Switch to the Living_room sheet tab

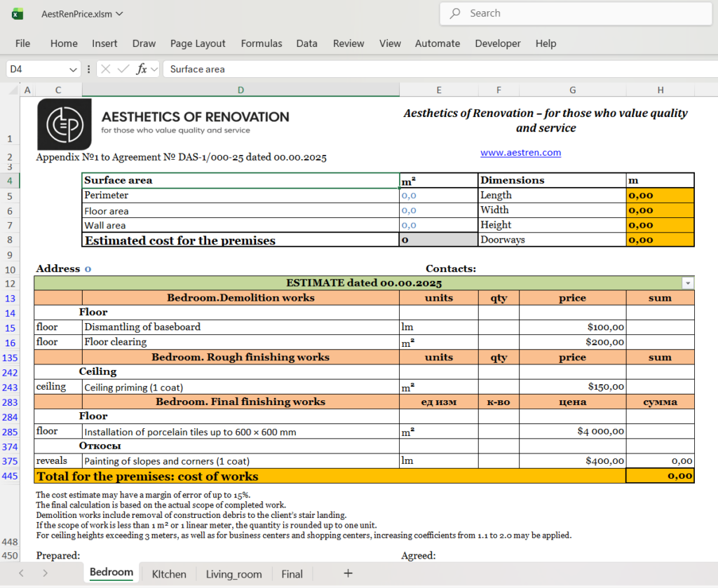click(x=234, y=574)
